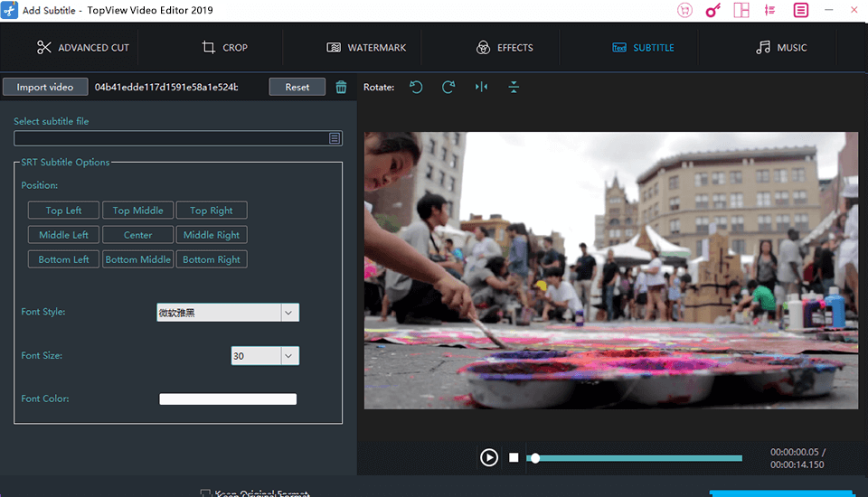The image size is (868, 497).
Task: Play the video preview
Action: 488,457
